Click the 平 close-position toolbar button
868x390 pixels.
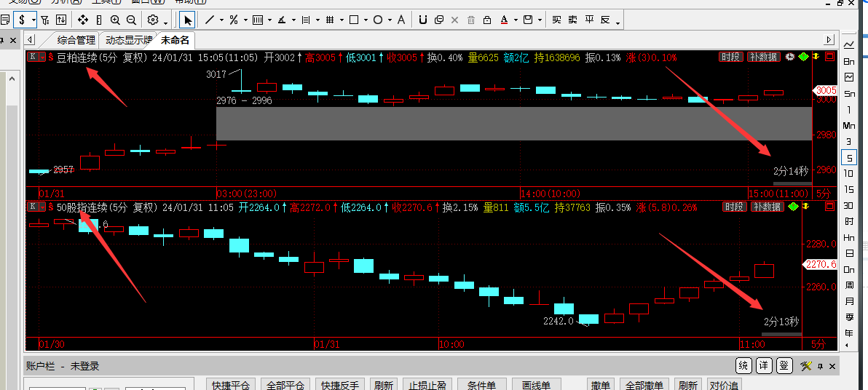[x=590, y=20]
